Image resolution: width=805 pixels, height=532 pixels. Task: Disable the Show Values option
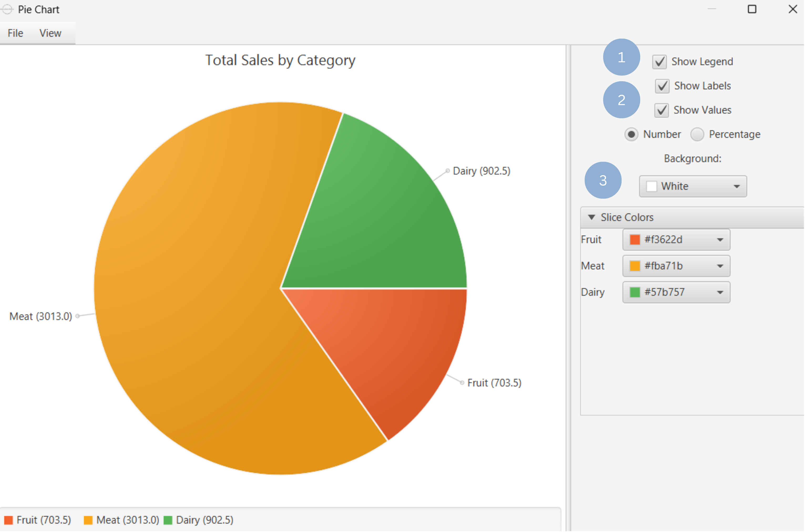point(661,110)
